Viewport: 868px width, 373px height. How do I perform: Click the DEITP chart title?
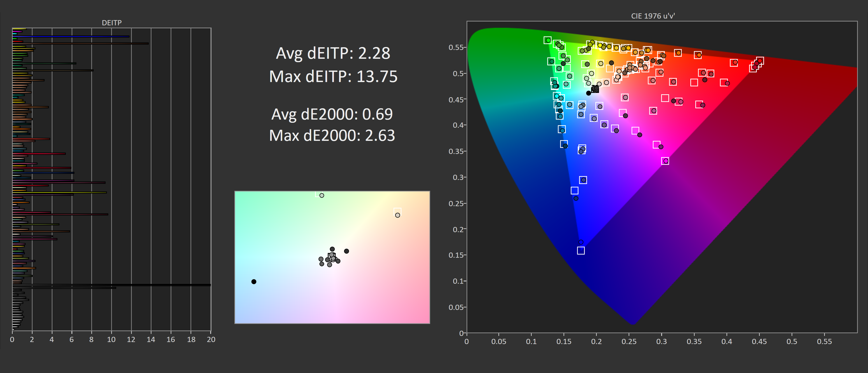[x=111, y=23]
